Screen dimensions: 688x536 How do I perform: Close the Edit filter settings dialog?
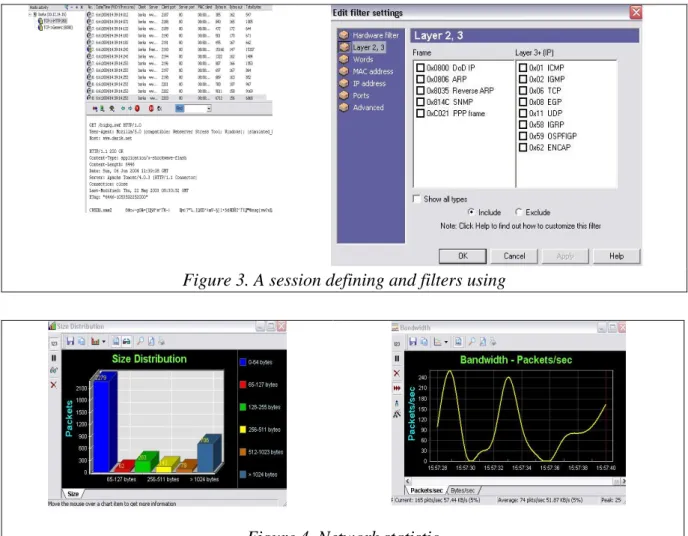pyautogui.click(x=636, y=12)
